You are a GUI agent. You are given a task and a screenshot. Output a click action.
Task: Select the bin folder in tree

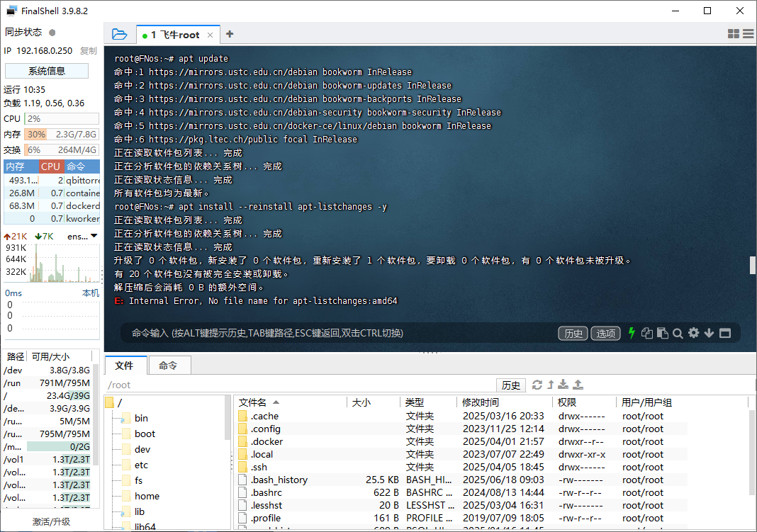click(x=135, y=418)
